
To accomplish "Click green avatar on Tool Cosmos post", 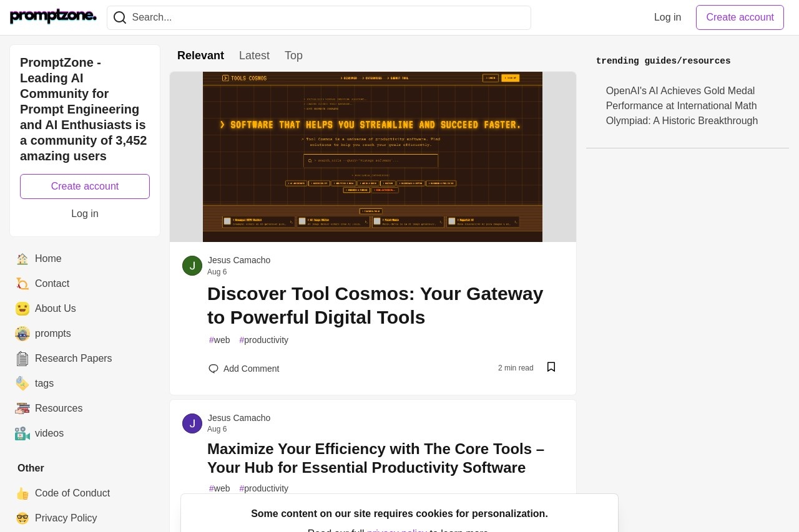I will (192, 266).
